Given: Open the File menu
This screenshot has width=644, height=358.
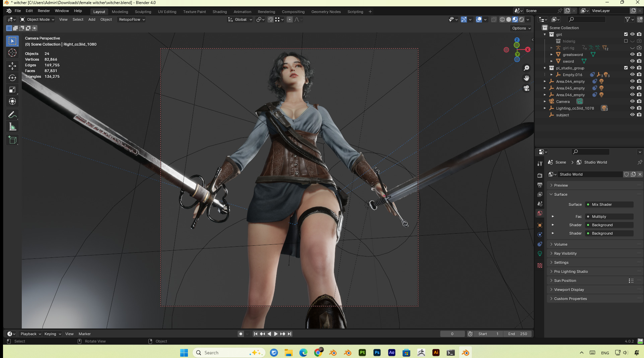Looking at the screenshot, I should 18,11.
